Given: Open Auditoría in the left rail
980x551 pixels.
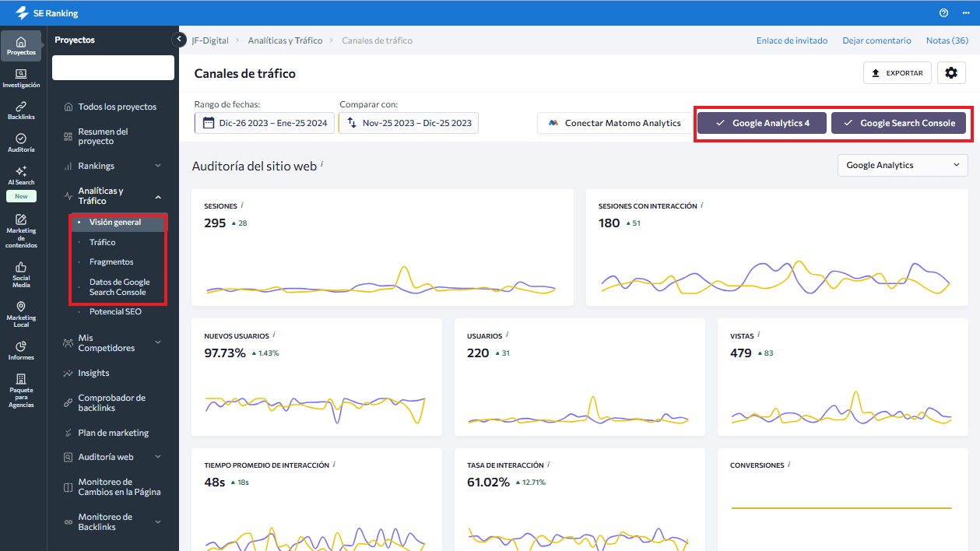Looking at the screenshot, I should click(21, 143).
